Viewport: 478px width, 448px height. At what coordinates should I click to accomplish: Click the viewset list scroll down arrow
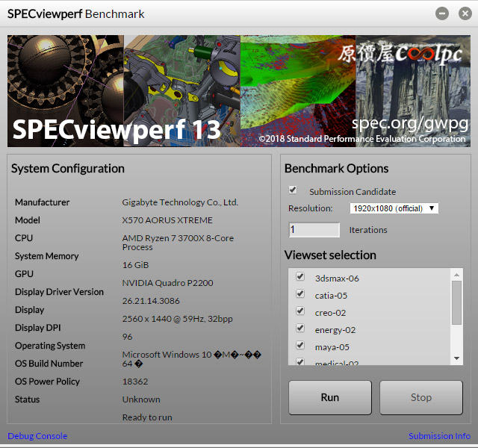[x=456, y=358]
